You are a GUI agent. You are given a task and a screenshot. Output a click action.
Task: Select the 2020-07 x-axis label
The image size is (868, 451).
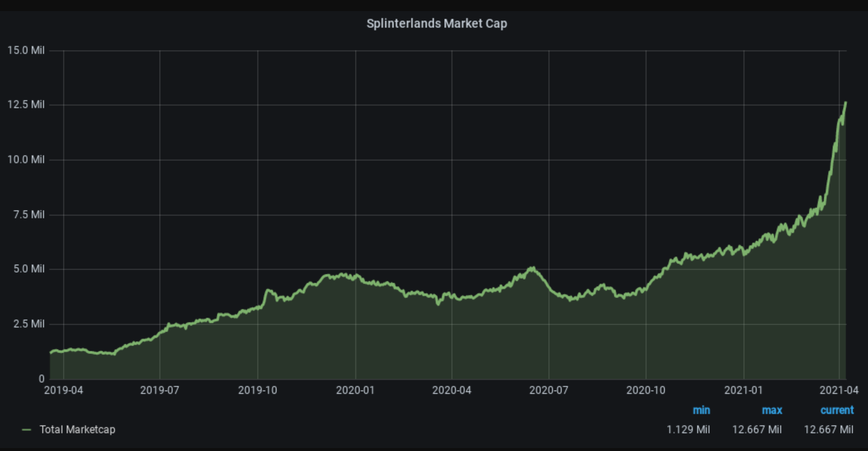point(549,390)
